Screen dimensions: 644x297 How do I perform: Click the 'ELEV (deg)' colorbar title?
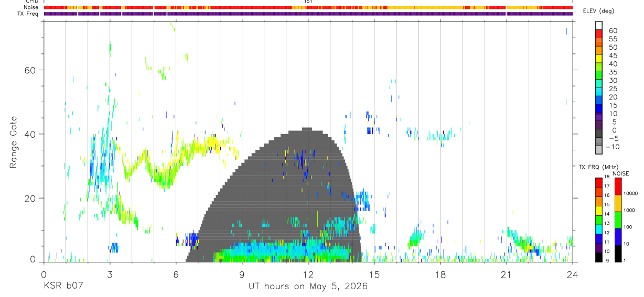[x=598, y=12]
